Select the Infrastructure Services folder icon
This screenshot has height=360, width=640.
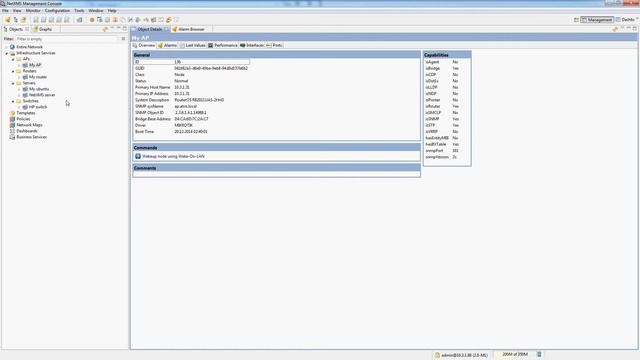click(x=12, y=53)
